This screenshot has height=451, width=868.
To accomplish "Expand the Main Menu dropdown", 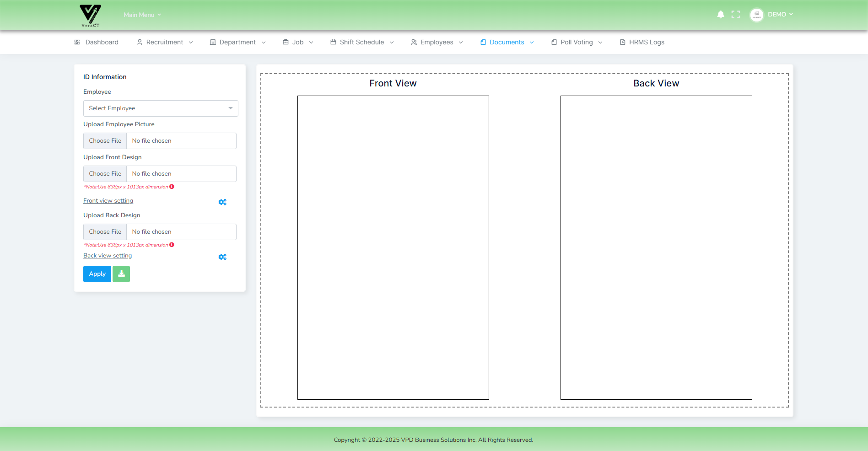I will pos(142,15).
